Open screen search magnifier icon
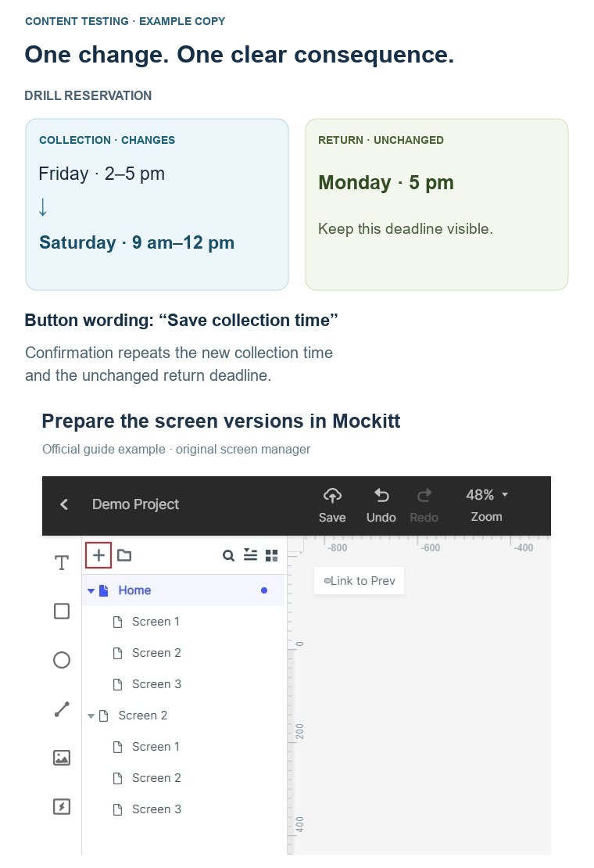 click(228, 555)
